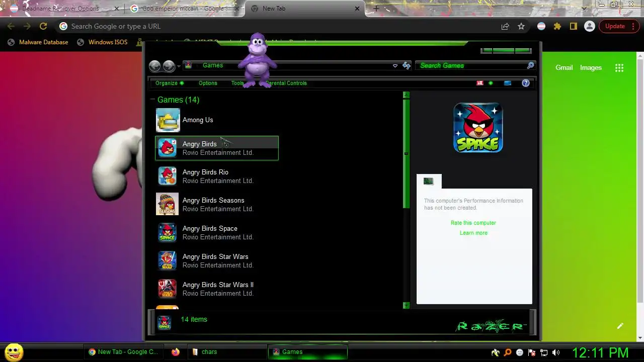The width and height of the screenshot is (644, 362).
Task: Click the Action Center flag tray icon
Action: pyautogui.click(x=532, y=352)
